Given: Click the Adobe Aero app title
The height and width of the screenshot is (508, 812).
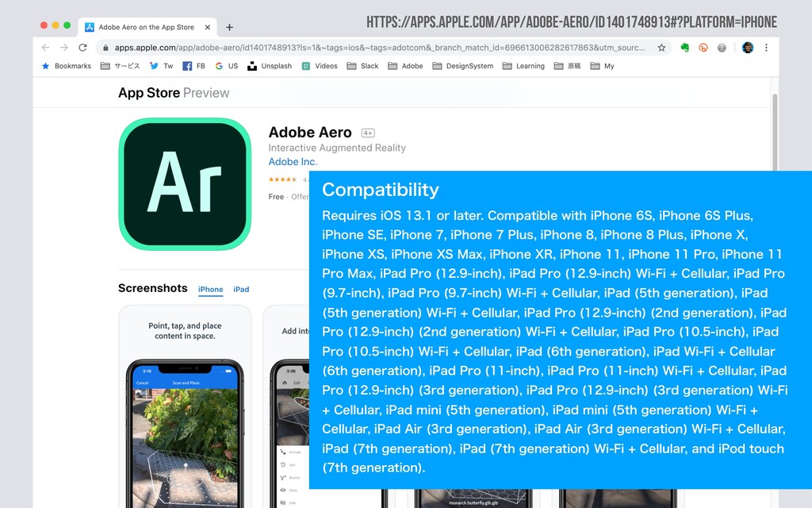Looking at the screenshot, I should pos(310,133).
